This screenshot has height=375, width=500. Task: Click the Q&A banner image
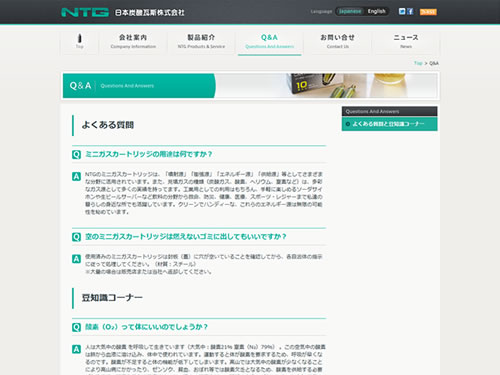click(250, 86)
